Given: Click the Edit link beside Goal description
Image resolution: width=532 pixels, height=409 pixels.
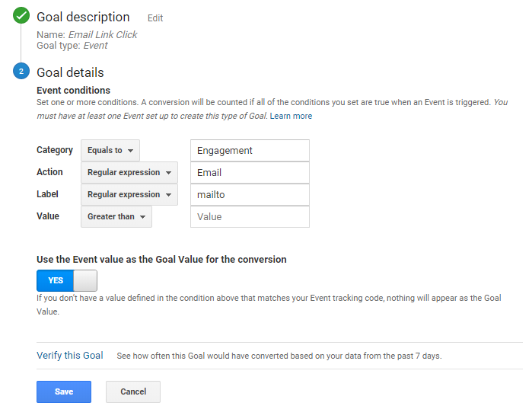Looking at the screenshot, I should 155,18.
